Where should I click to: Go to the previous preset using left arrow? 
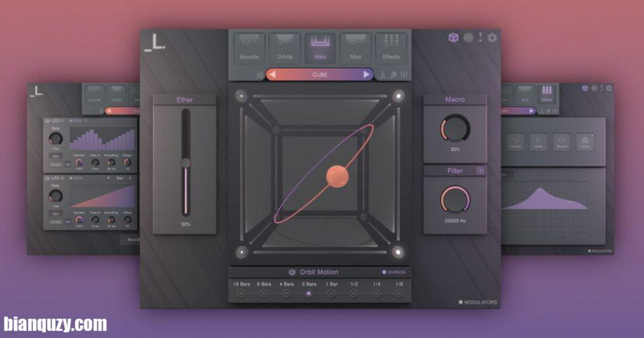pos(273,74)
